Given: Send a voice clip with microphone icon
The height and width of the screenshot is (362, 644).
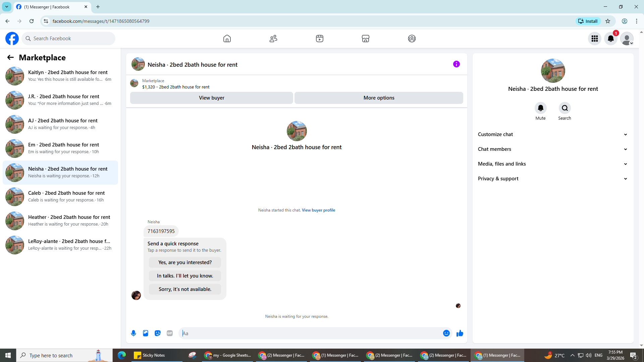Looking at the screenshot, I should [x=133, y=333].
